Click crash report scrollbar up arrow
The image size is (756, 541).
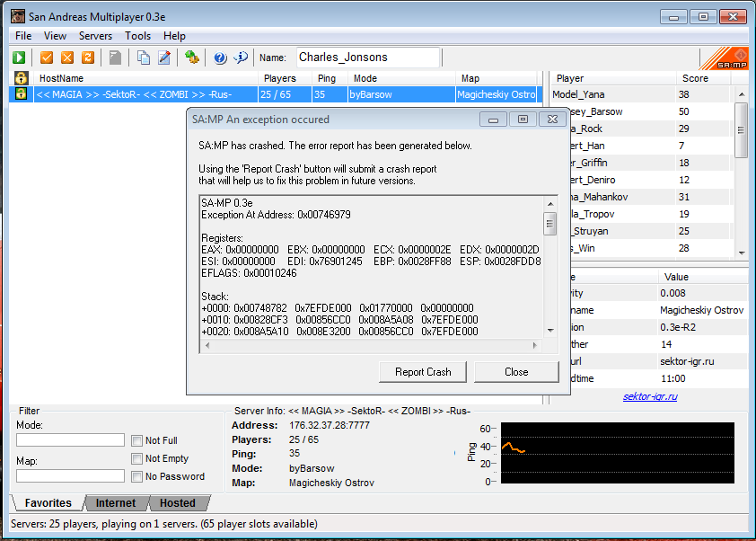[x=550, y=204]
